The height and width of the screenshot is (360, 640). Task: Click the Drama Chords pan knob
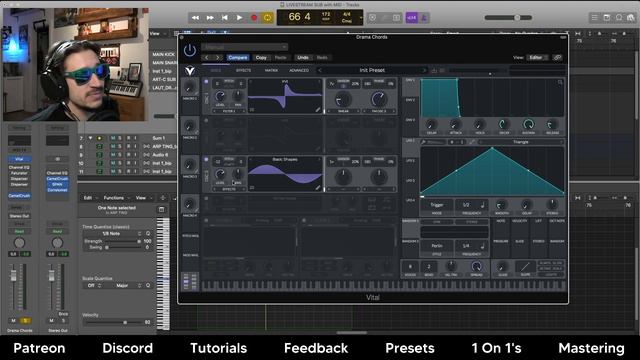click(19, 243)
